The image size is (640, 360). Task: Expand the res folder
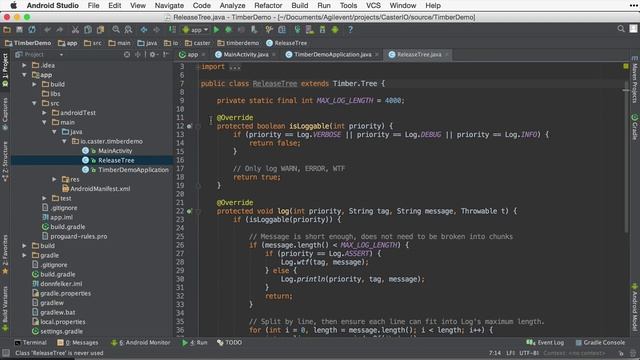click(x=54, y=179)
